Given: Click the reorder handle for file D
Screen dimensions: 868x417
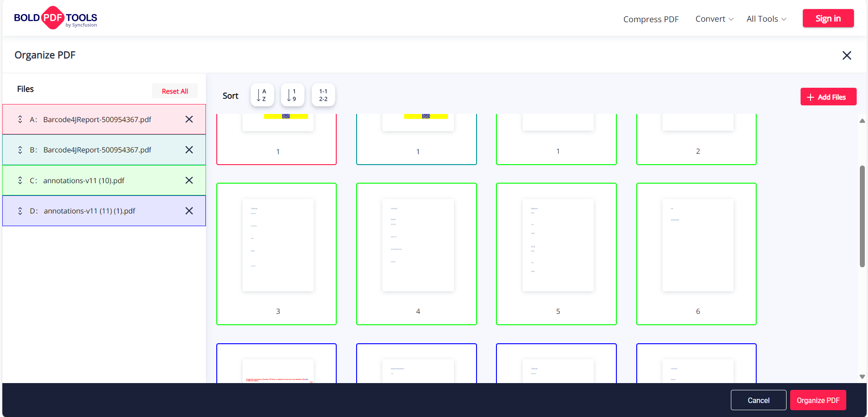Looking at the screenshot, I should coord(20,211).
